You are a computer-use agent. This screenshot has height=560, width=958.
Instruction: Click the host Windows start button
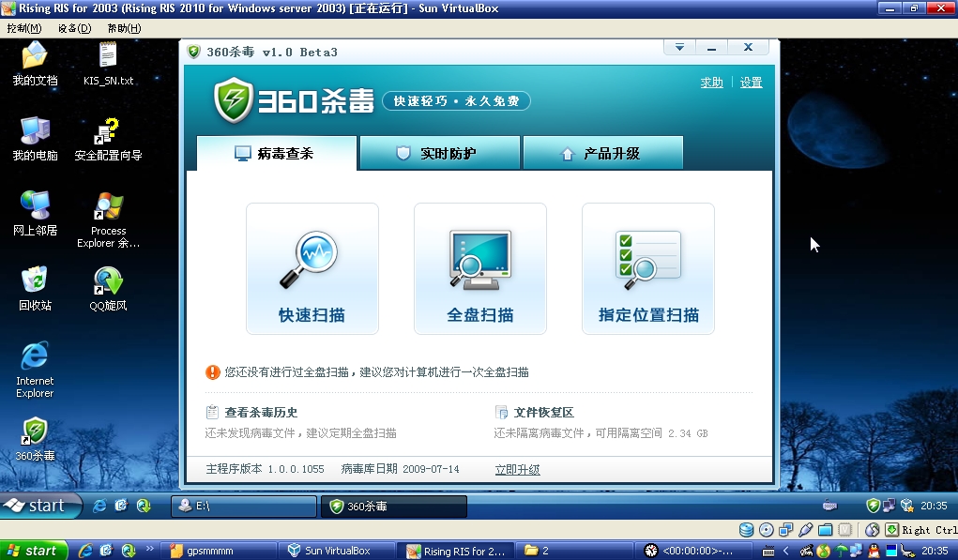click(34, 551)
